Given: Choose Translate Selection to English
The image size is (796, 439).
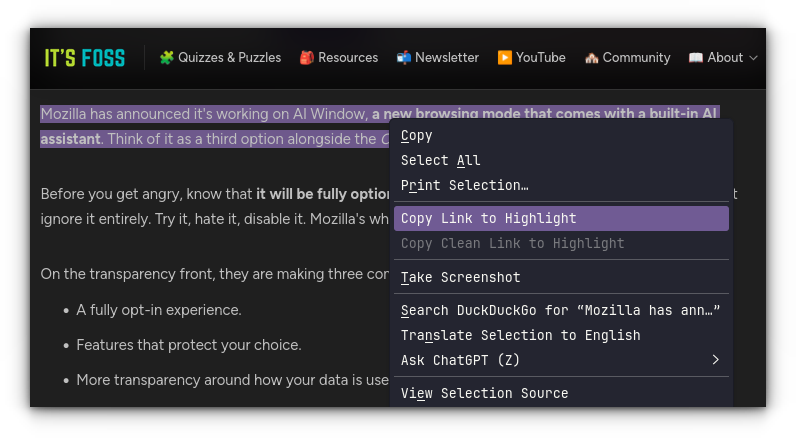Looking at the screenshot, I should click(x=520, y=335).
